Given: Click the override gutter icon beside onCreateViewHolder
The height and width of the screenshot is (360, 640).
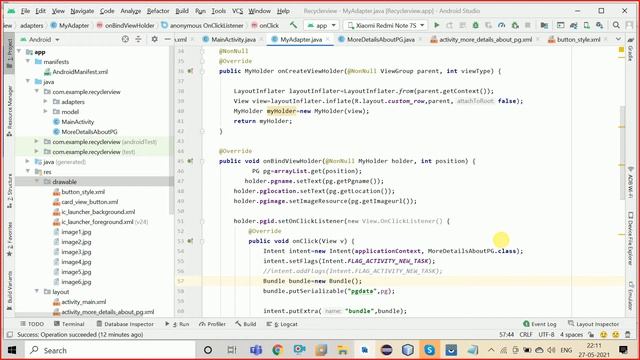Looking at the screenshot, I should tap(190, 71).
